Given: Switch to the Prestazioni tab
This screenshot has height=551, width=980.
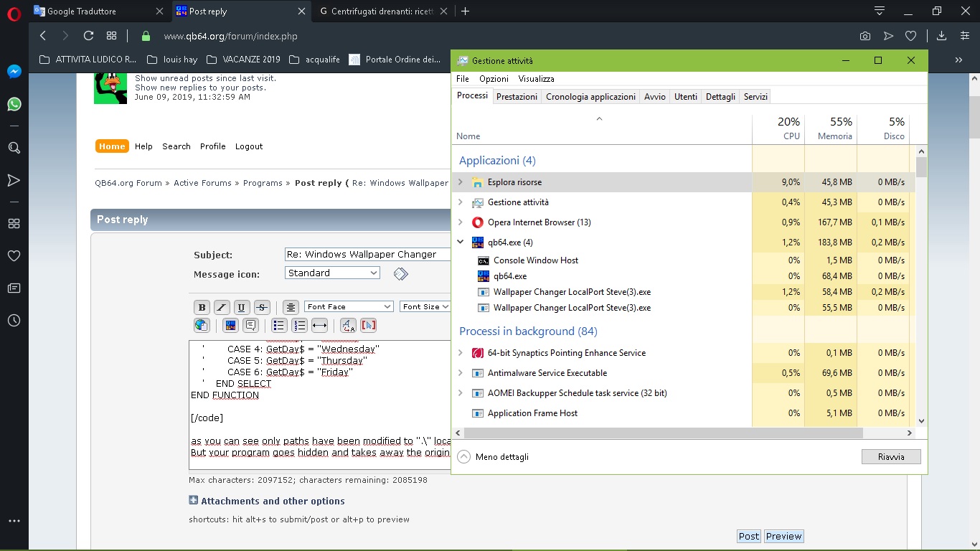Looking at the screenshot, I should (x=517, y=97).
